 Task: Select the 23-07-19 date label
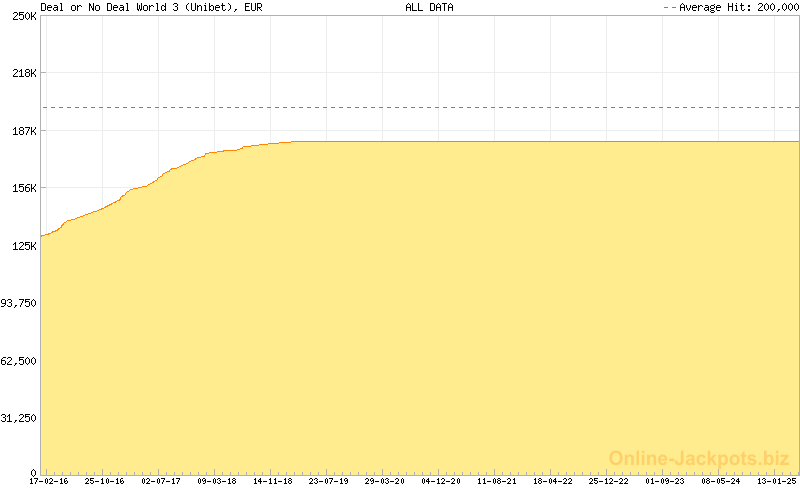pyautogui.click(x=329, y=481)
